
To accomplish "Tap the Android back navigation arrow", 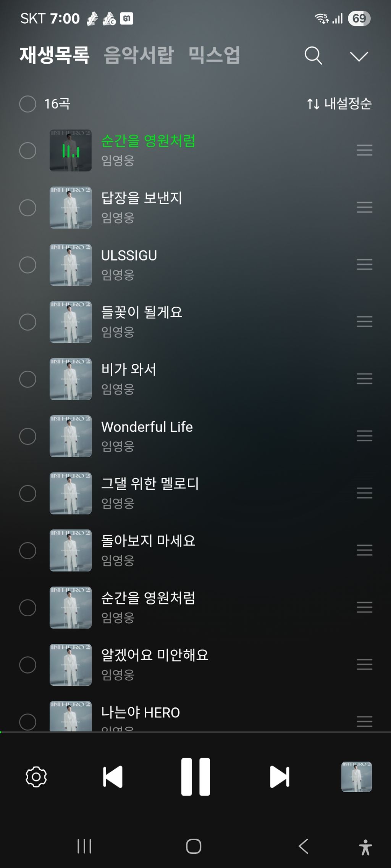I will 304,846.
